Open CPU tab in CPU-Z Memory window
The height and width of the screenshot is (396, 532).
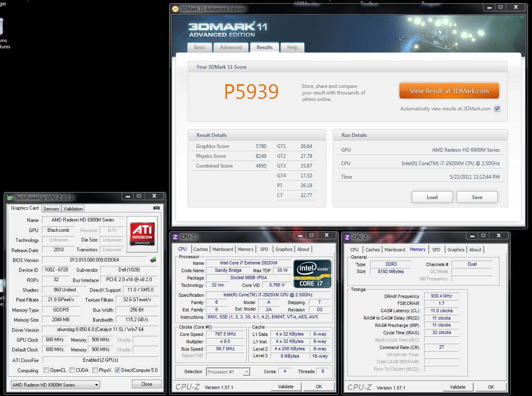coord(354,250)
